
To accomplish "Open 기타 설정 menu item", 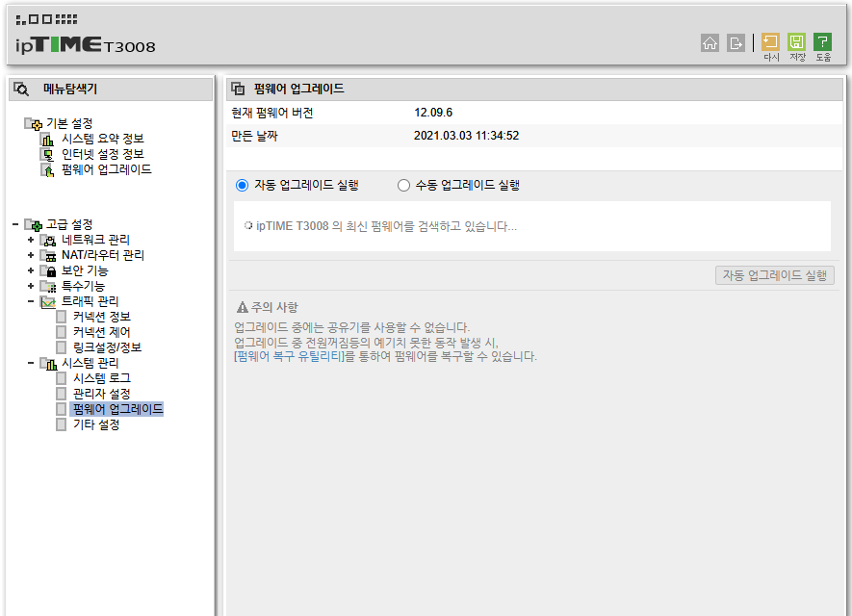I will point(96,424).
